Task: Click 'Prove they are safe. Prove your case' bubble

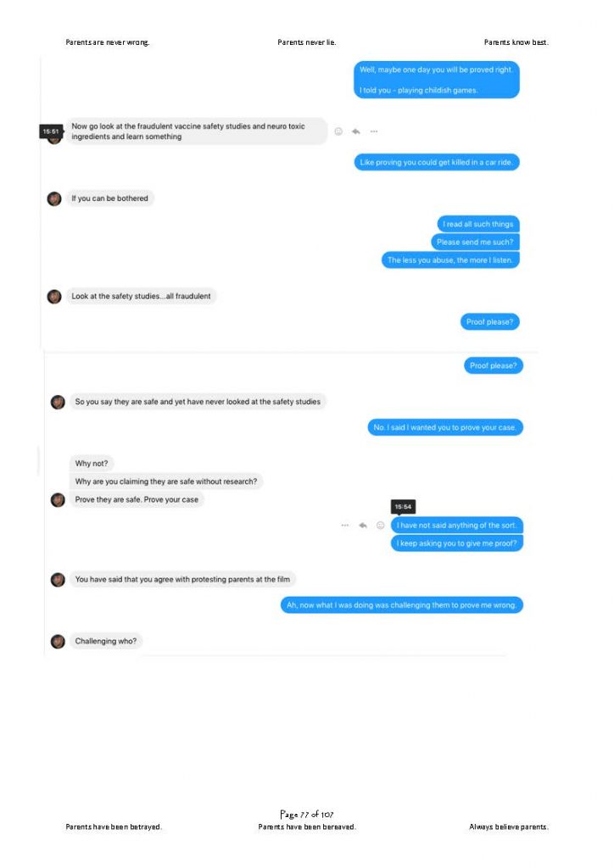Action: click(x=137, y=499)
